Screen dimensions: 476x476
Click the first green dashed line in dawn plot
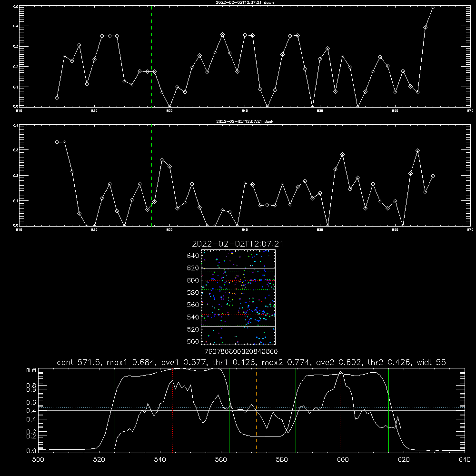tap(151, 56)
